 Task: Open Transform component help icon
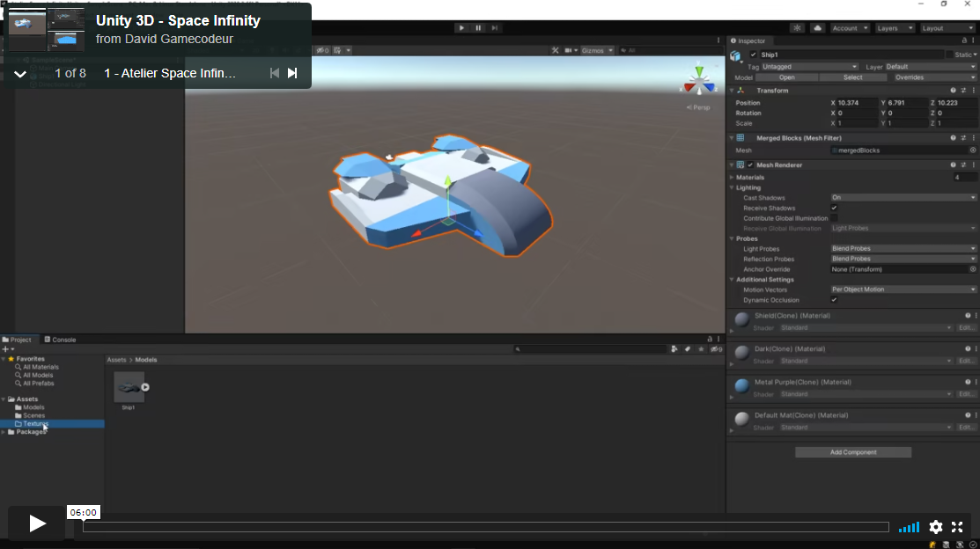click(x=953, y=91)
